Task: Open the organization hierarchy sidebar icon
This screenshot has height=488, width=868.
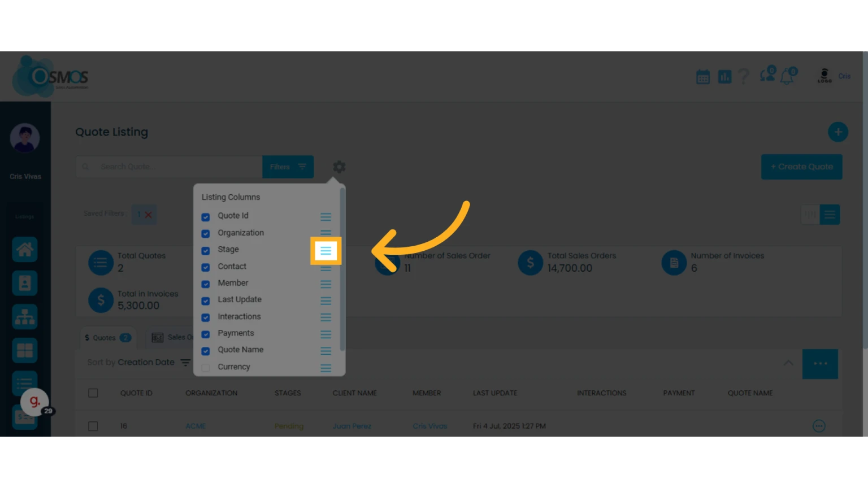Action: point(25,317)
